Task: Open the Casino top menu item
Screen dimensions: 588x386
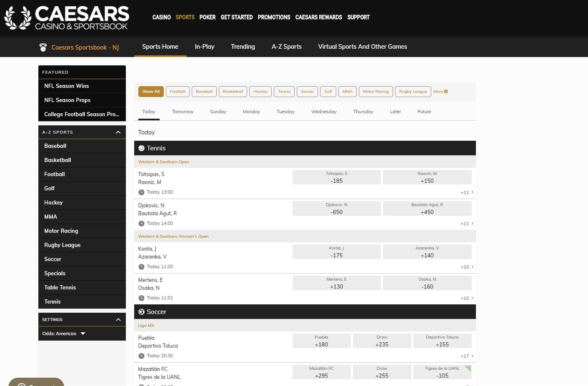Action: point(161,17)
